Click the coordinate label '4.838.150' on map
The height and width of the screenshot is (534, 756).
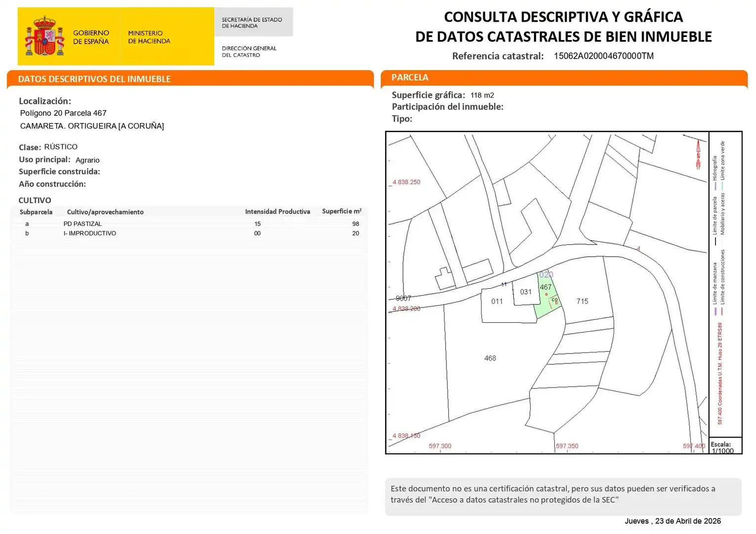point(406,436)
